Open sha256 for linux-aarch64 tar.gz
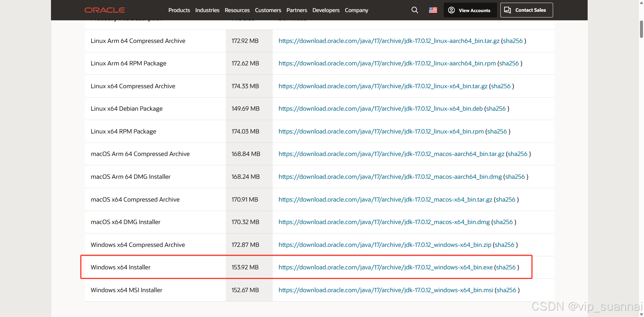This screenshot has width=644, height=317. click(513, 41)
